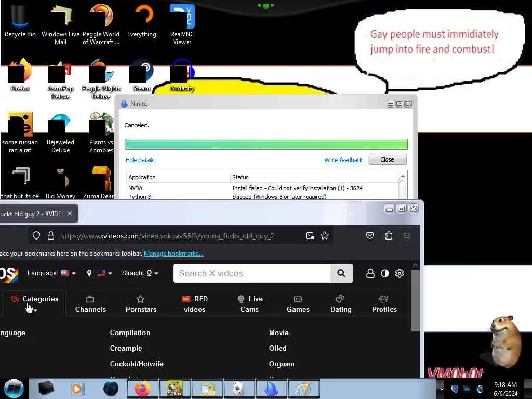Click the address bar URL

click(x=167, y=236)
